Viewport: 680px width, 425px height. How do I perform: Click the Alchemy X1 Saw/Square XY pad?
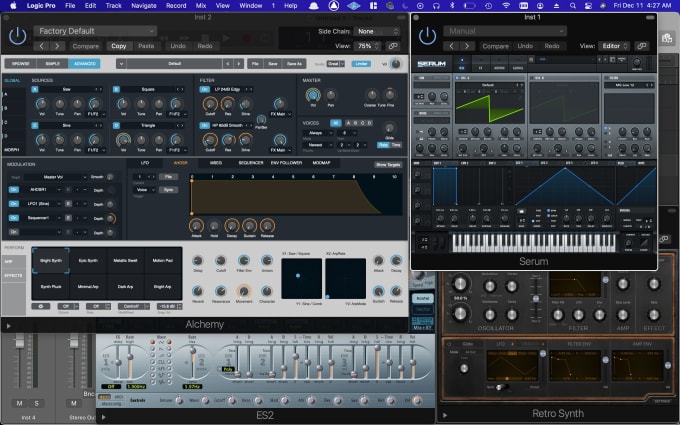(302, 279)
